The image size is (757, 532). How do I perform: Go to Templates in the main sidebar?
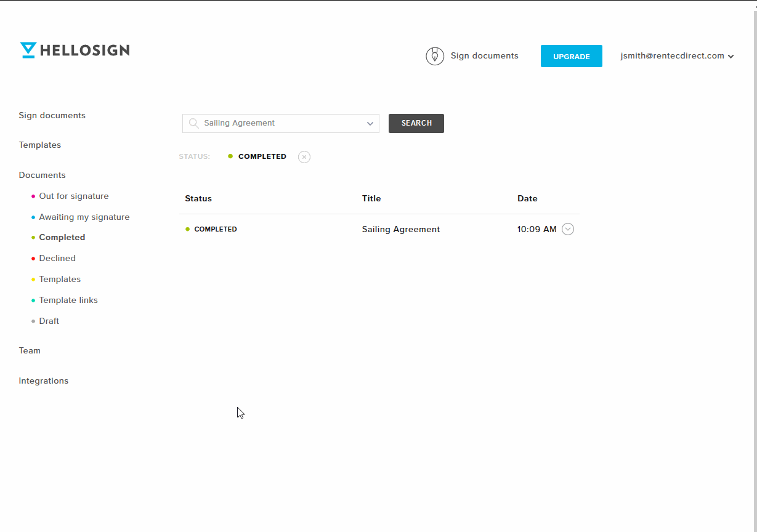click(x=40, y=145)
